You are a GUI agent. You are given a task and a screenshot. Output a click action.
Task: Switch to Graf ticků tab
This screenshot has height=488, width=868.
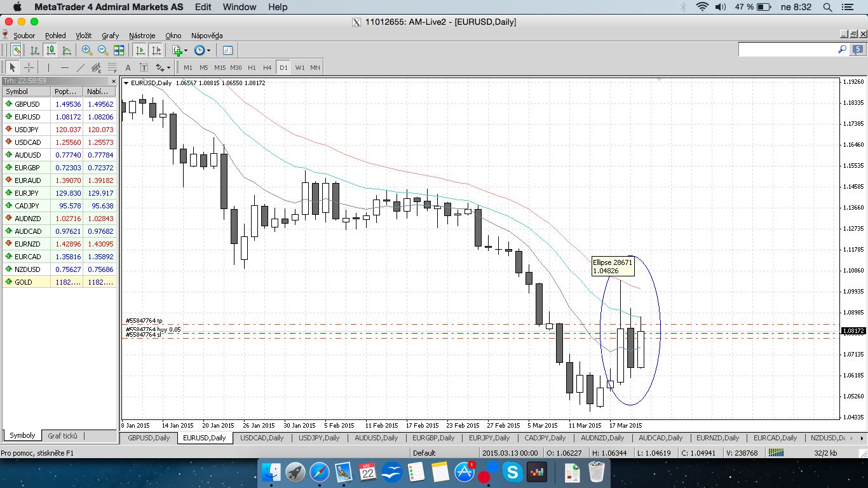pos(62,436)
